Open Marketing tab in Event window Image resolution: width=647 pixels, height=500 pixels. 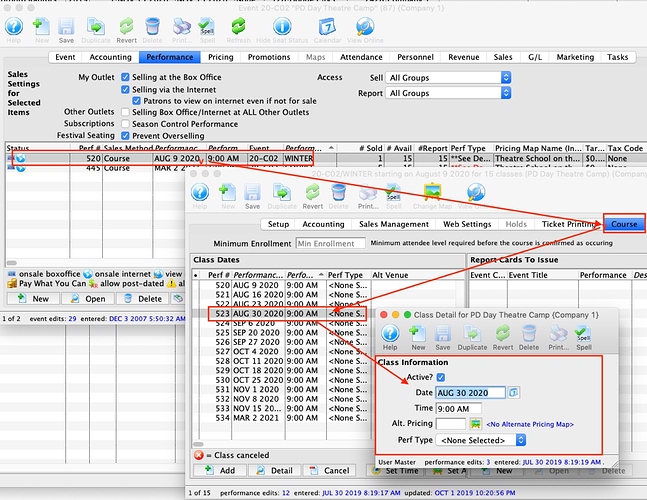click(575, 57)
